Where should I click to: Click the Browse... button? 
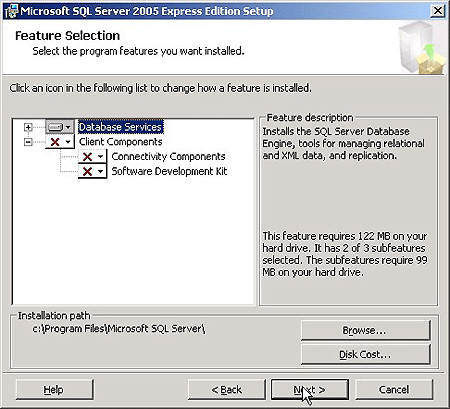click(365, 330)
